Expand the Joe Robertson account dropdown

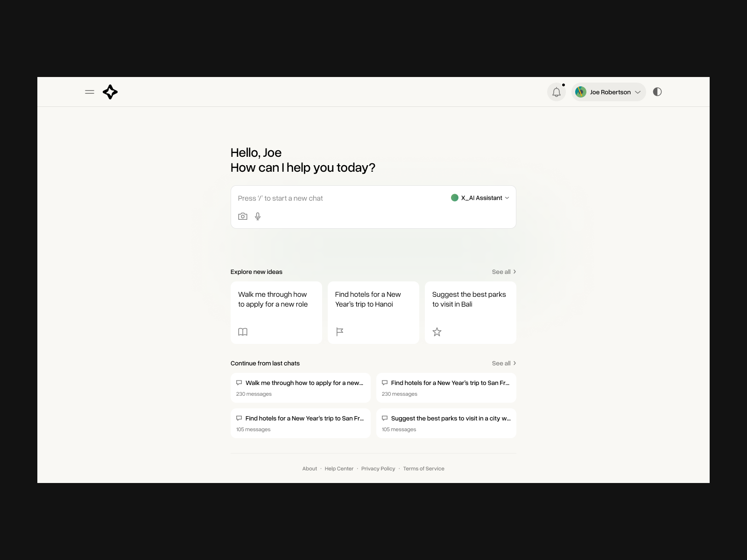pyautogui.click(x=608, y=92)
